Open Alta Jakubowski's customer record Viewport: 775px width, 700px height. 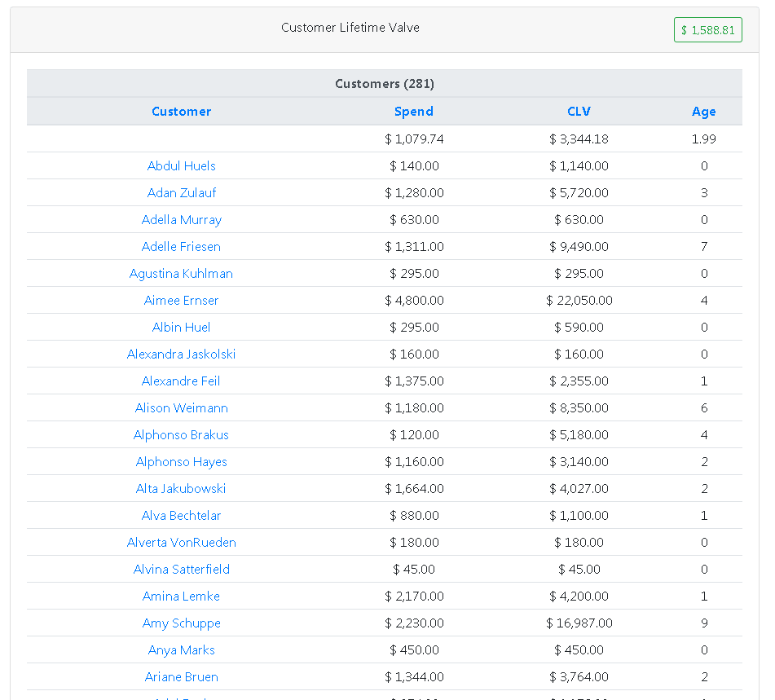(181, 489)
